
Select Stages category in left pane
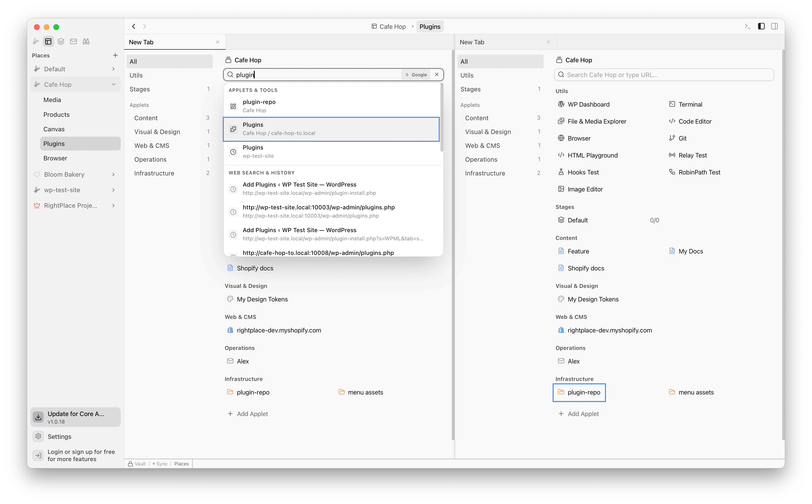(x=169, y=89)
